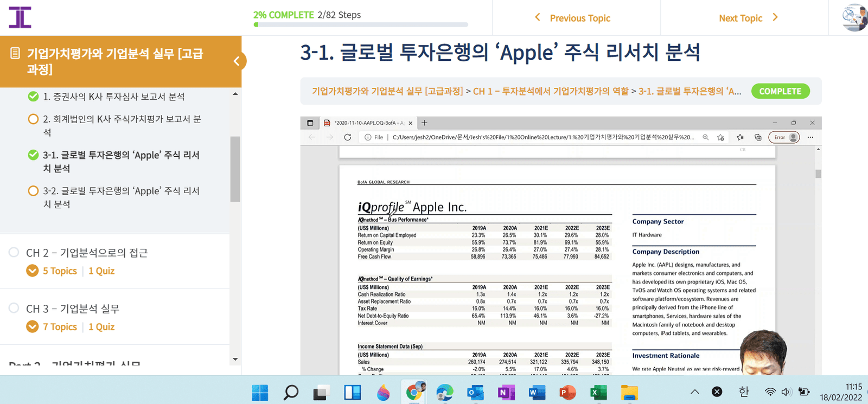Open the embedded browser more-options menu

click(x=810, y=137)
